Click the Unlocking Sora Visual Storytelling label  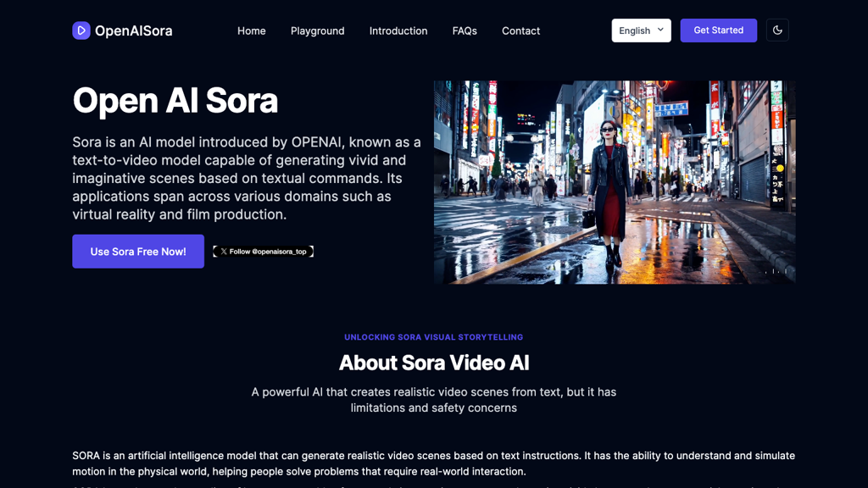tap(433, 336)
